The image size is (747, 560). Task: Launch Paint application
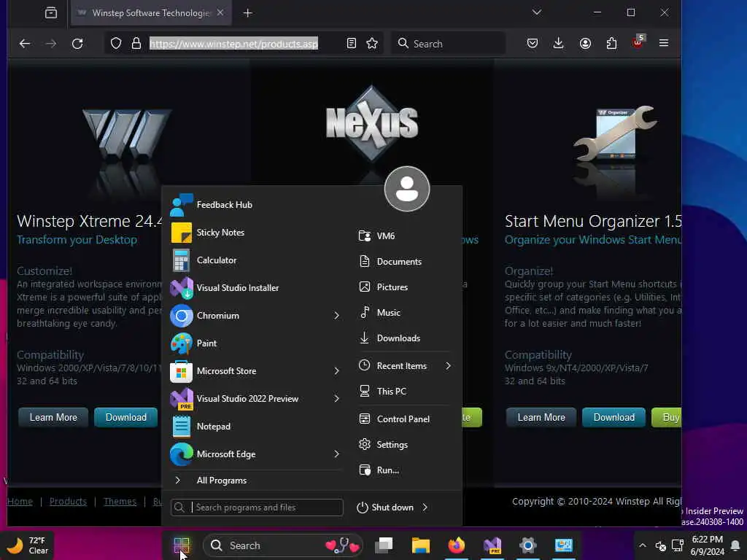(x=256, y=343)
